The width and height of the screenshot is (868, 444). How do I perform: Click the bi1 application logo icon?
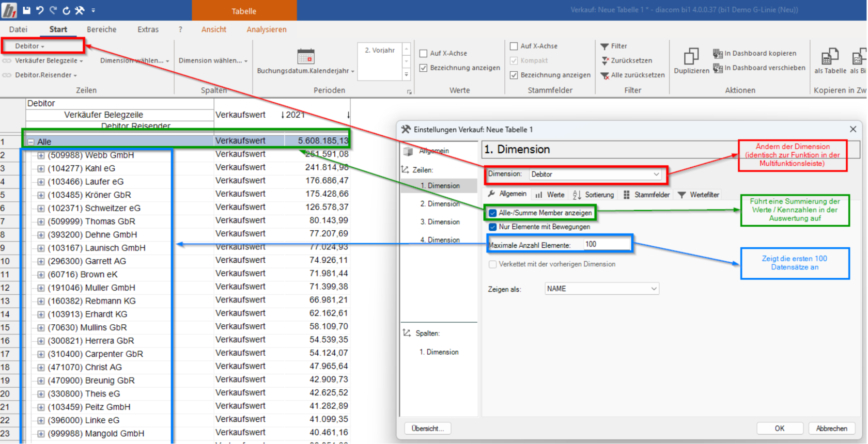click(x=9, y=10)
